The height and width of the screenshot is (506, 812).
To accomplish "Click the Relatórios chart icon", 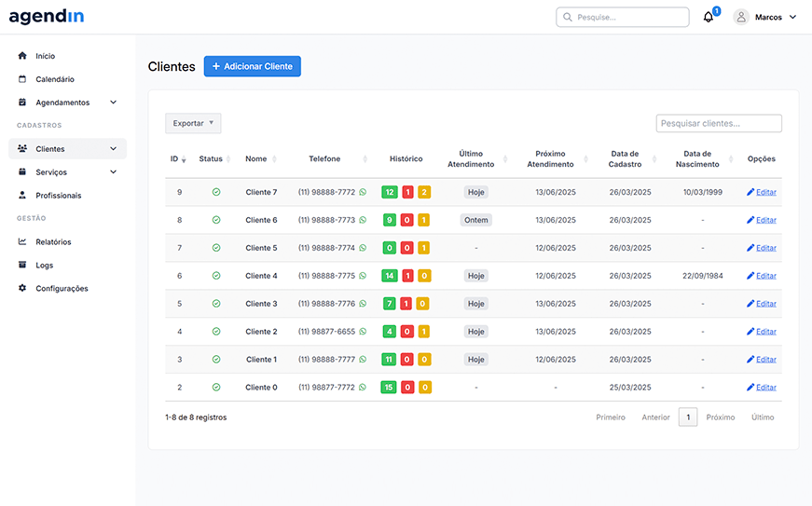I will 22,241.
